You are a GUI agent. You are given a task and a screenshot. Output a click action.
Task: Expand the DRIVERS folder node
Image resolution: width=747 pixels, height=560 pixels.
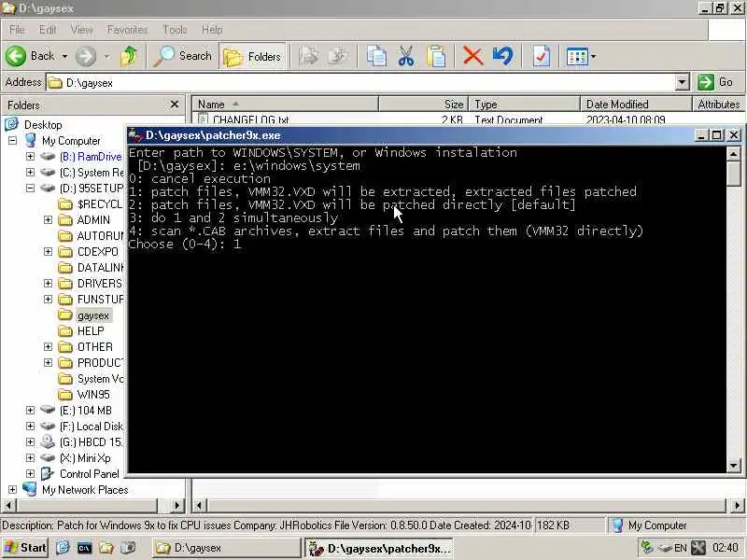click(48, 283)
